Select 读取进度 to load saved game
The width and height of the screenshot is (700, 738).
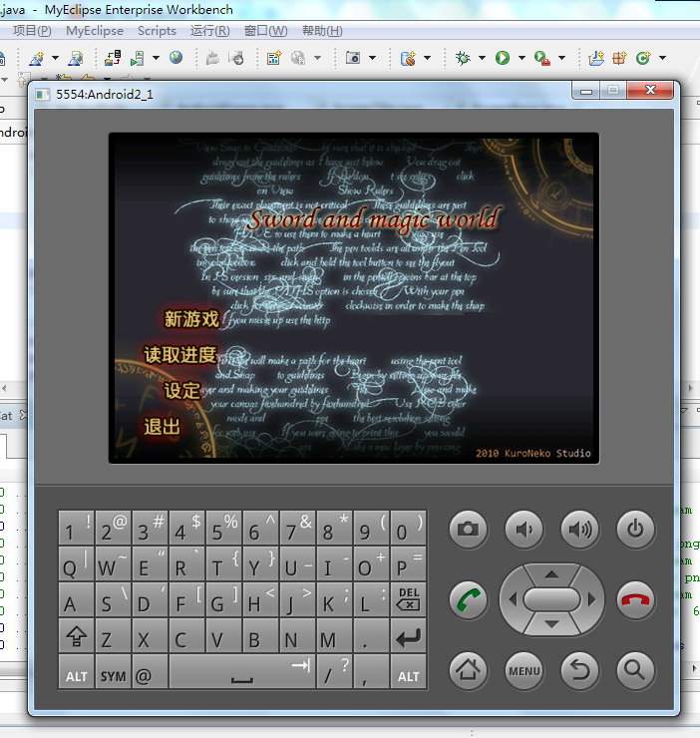(180, 355)
